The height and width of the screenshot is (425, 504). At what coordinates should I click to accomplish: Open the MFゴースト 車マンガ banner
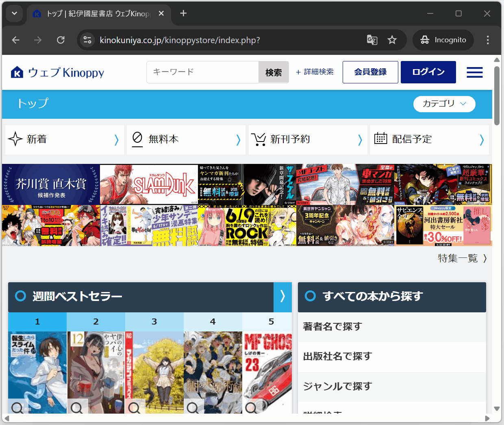345,184
